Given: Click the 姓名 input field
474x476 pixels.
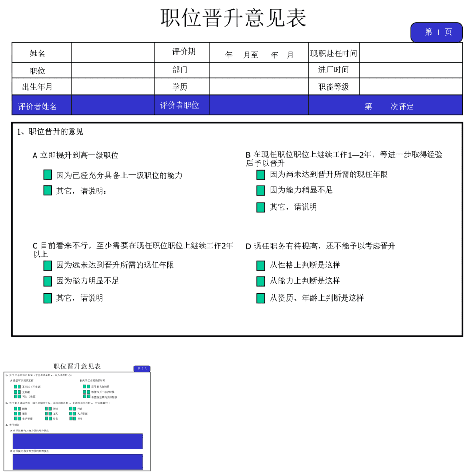Looking at the screenshot, I should pos(112,53).
